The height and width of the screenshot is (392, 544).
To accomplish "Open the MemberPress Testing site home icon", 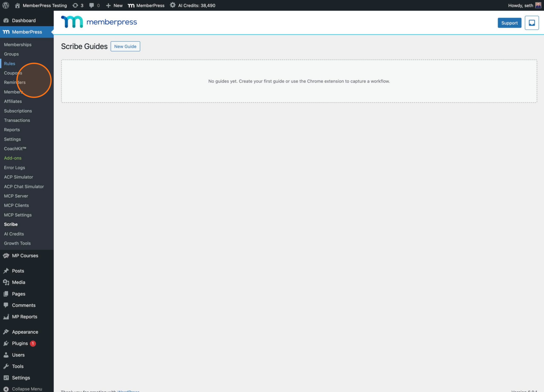I will click(x=17, y=5).
